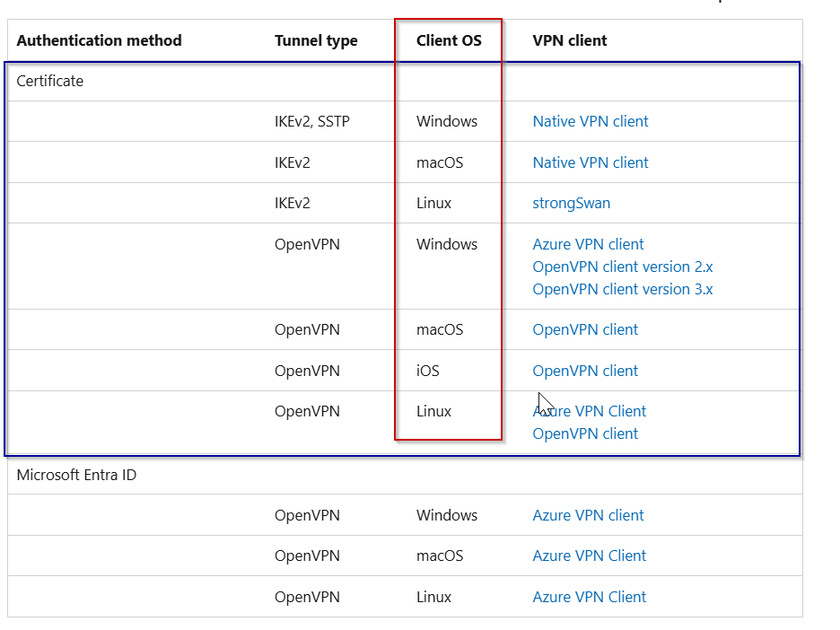840x630 pixels.
Task: Select Linux cell in Certificate OpenVPN row
Action: coord(434,411)
